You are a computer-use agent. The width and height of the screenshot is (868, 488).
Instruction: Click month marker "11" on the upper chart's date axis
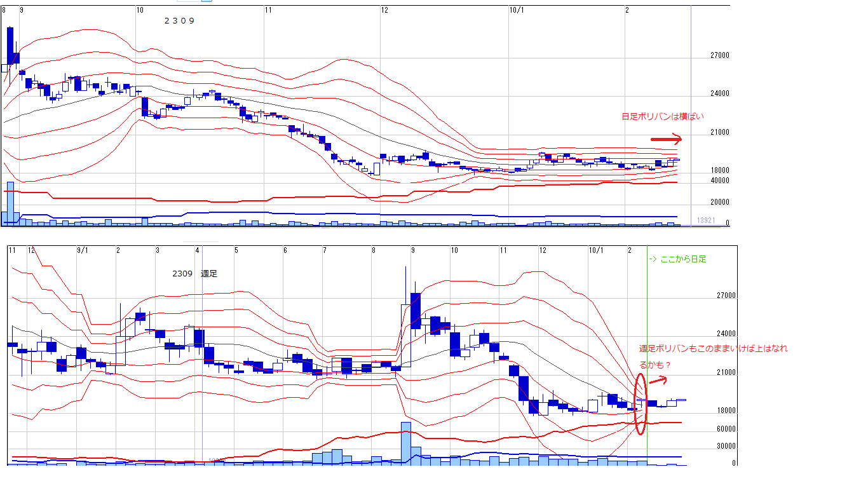tap(269, 10)
